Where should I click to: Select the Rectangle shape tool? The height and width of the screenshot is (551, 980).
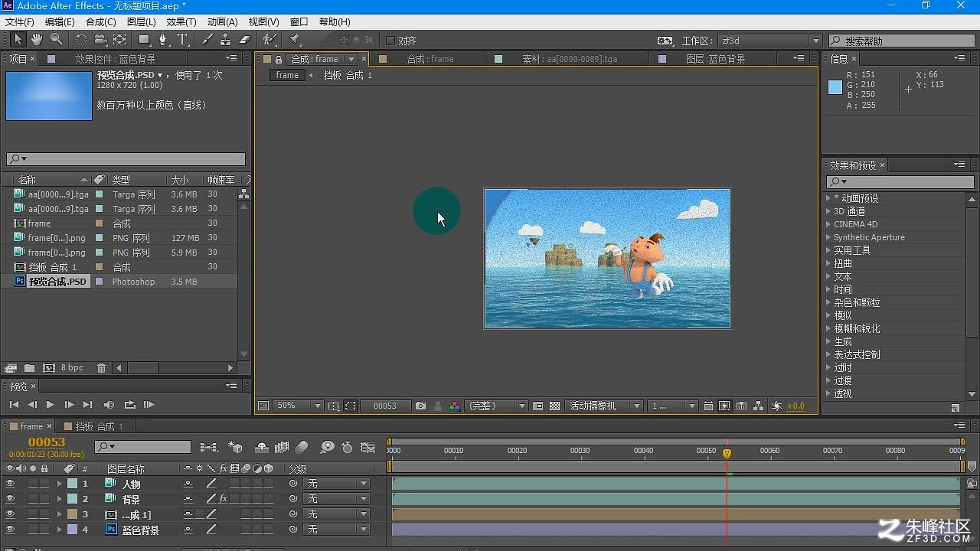[x=144, y=40]
